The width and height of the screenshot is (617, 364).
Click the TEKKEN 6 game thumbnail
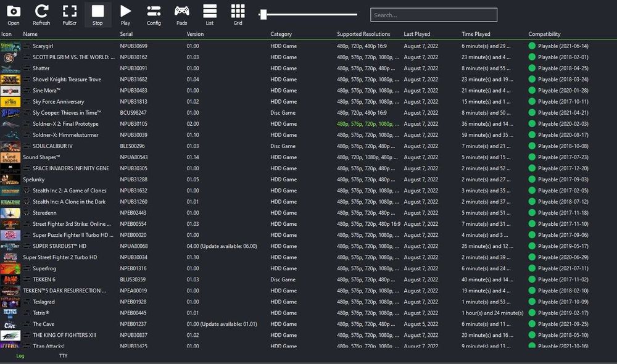tap(10, 279)
